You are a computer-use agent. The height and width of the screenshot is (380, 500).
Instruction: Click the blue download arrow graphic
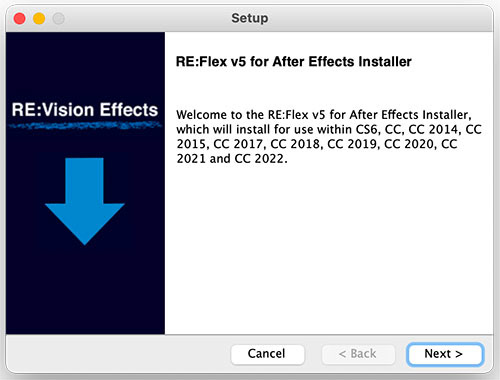click(x=85, y=201)
